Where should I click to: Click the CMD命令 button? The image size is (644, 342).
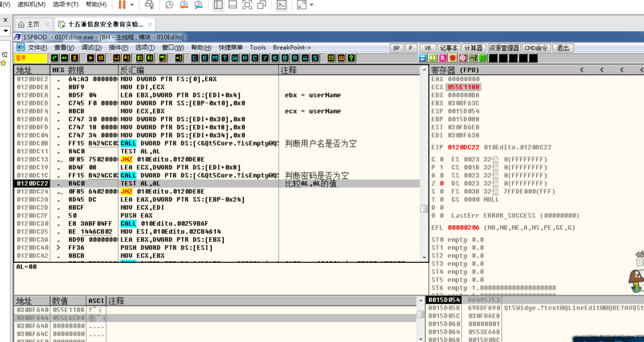coord(536,48)
